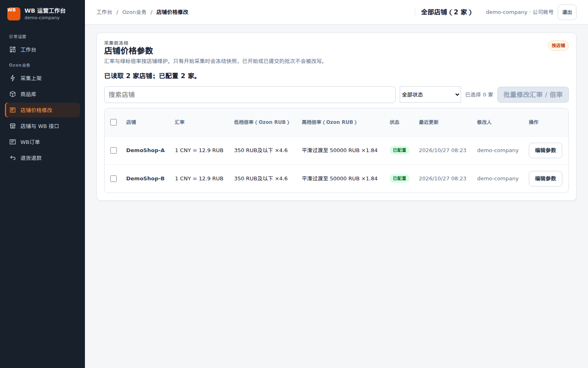
Task: Click 批量修改汇率 / 倍率 button
Action: pyautogui.click(x=533, y=94)
